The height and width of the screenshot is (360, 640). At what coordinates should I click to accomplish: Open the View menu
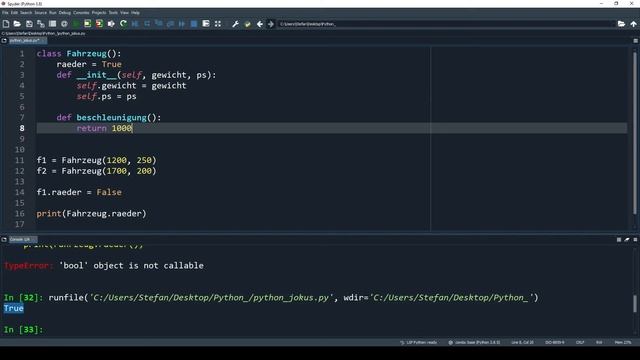pyautogui.click(x=124, y=13)
